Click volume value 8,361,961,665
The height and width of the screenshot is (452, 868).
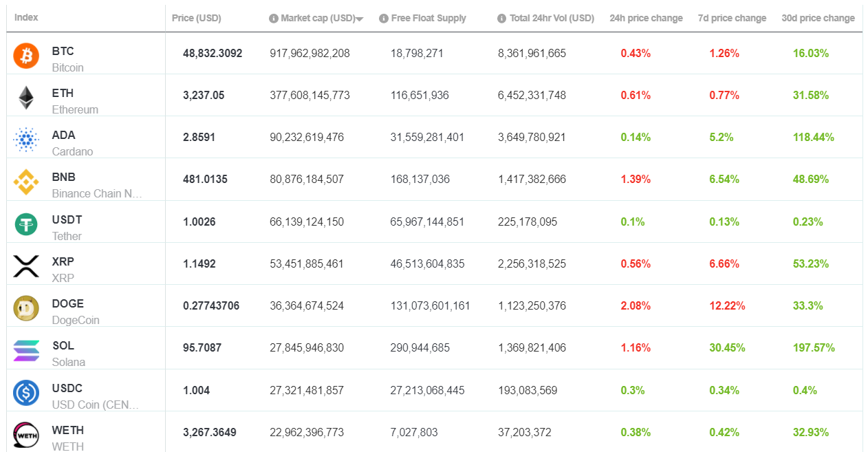(x=532, y=53)
